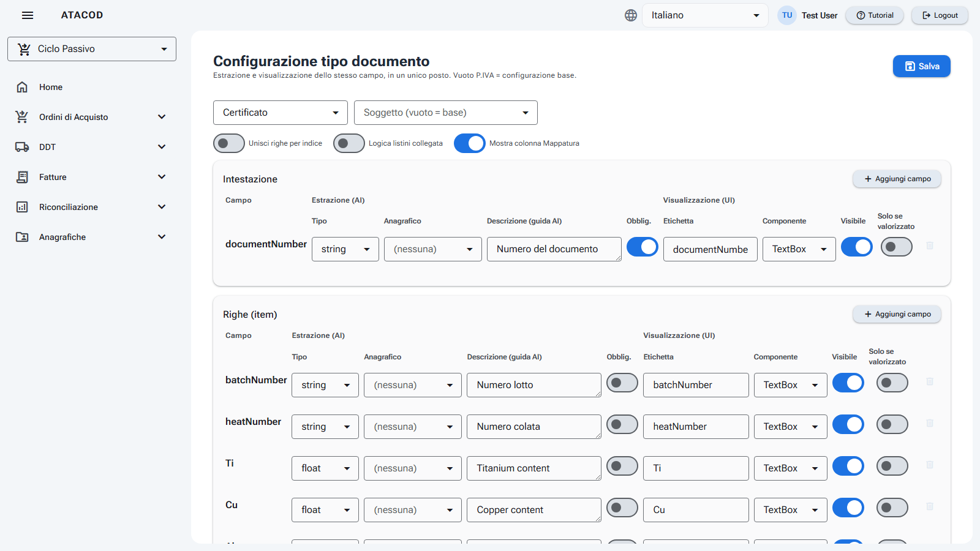Open the Certificato document type dropdown

click(x=281, y=113)
